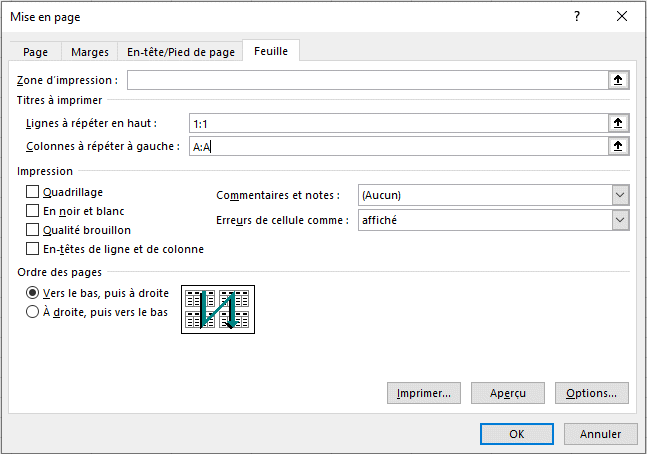Switch to the Page tab
Screen dimensions: 647x454
[x=35, y=52]
